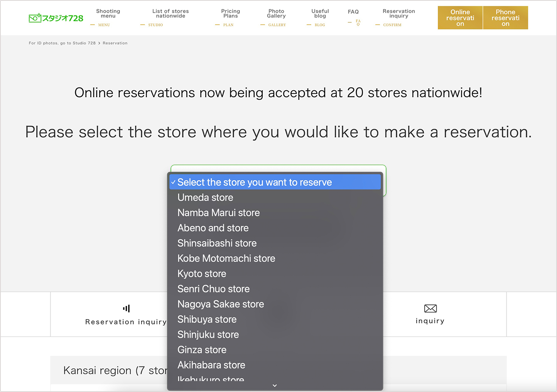This screenshot has width=557, height=392.
Task: Click the For ID photos breadcrumb link
Action: 62,43
